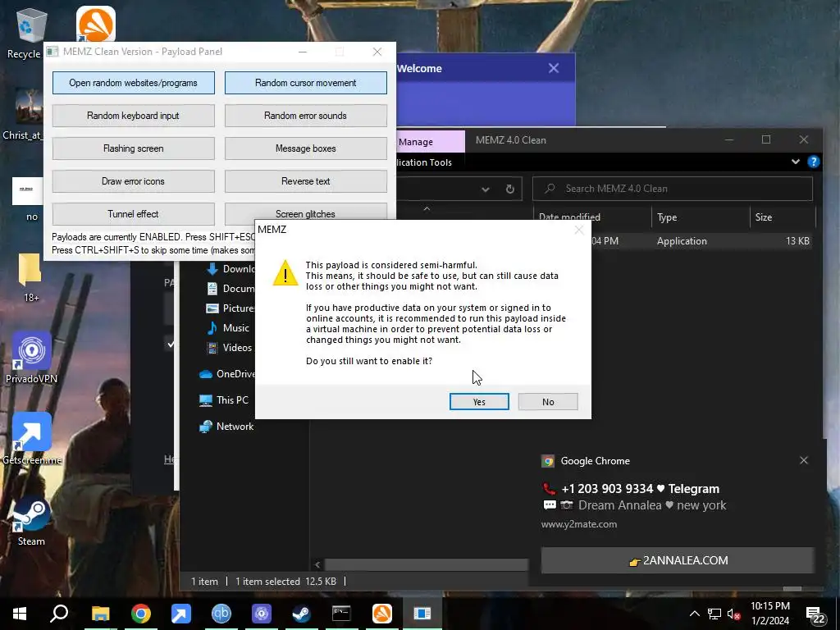
Task: Close the Google Chrome notification
Action: (x=804, y=460)
